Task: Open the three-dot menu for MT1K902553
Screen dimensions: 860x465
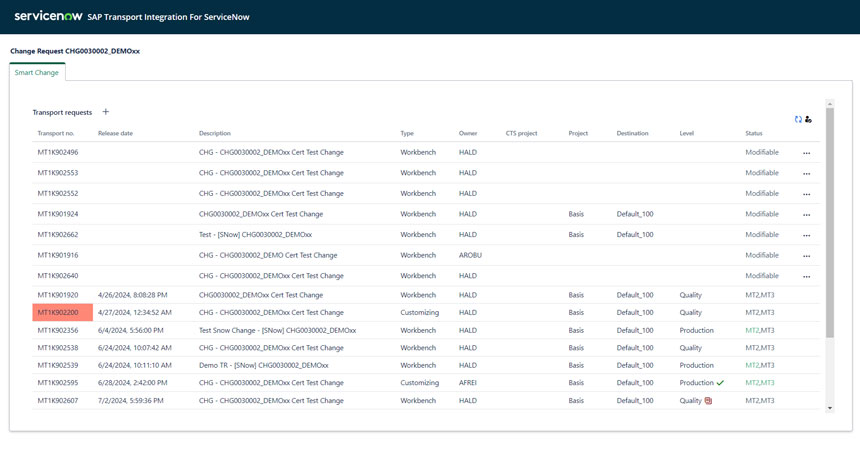Action: click(x=806, y=173)
